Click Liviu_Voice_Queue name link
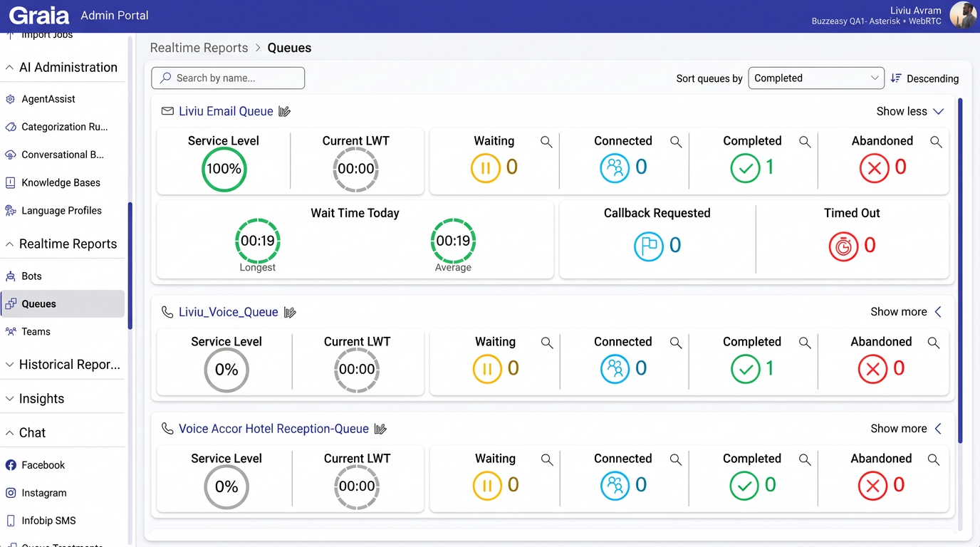Image resolution: width=980 pixels, height=547 pixels. [229, 312]
